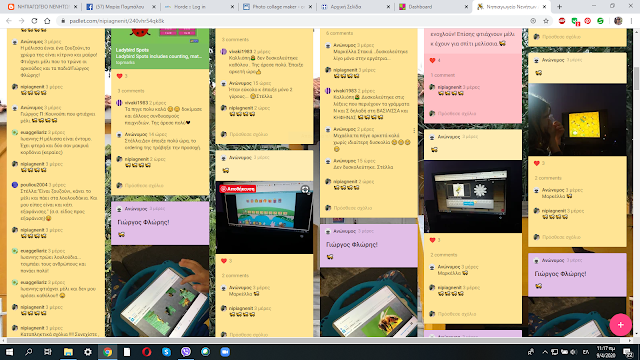Click the green S extension icon
The image size is (640, 360).
[x=600, y=21]
